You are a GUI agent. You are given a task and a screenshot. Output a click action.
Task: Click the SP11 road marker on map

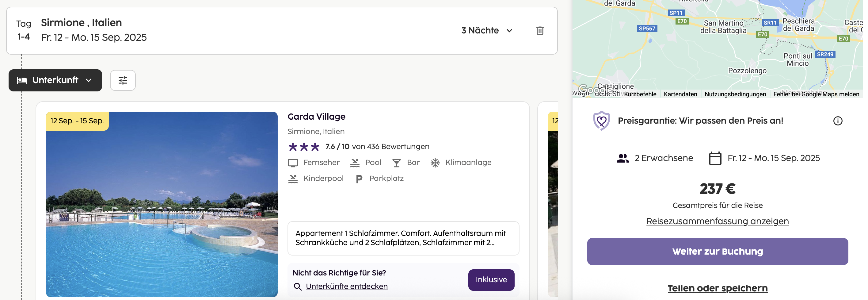(x=676, y=13)
